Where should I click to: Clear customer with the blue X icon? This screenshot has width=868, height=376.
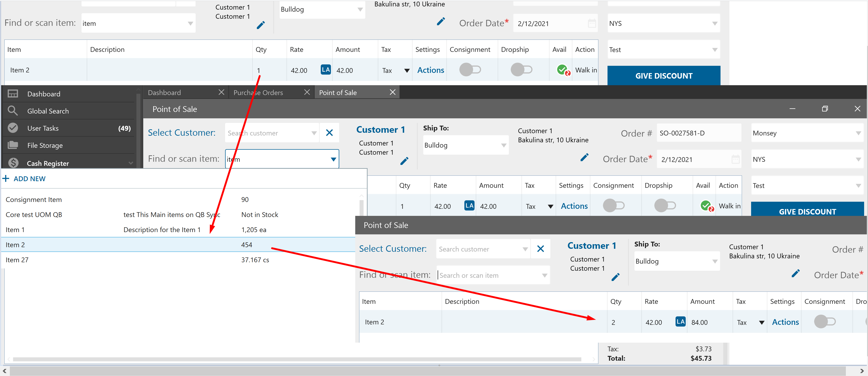[329, 133]
